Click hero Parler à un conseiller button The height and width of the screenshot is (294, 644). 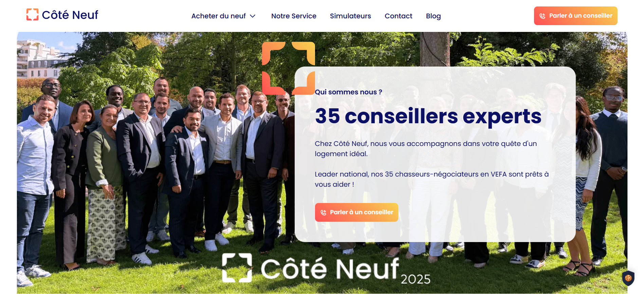click(356, 212)
